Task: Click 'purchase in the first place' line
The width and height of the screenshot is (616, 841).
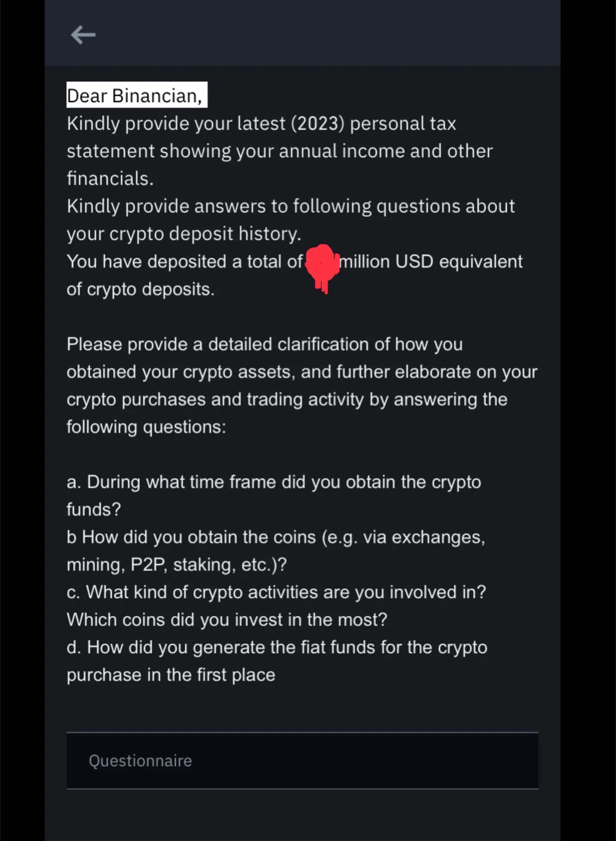Action: (x=171, y=675)
